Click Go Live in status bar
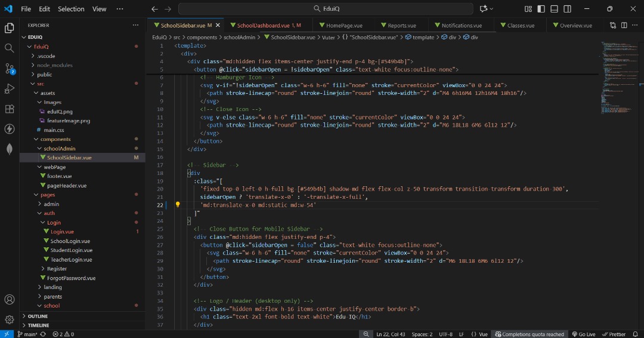The image size is (644, 338). 584,334
